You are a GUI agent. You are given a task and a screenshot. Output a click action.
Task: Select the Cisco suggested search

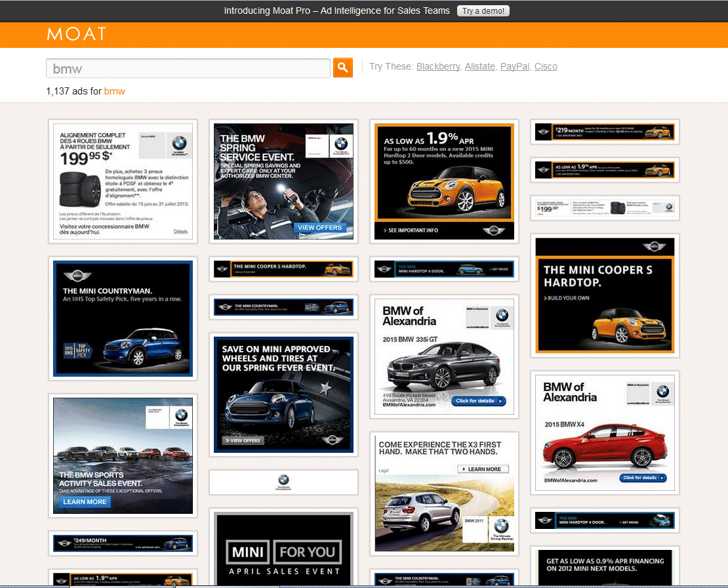(546, 66)
